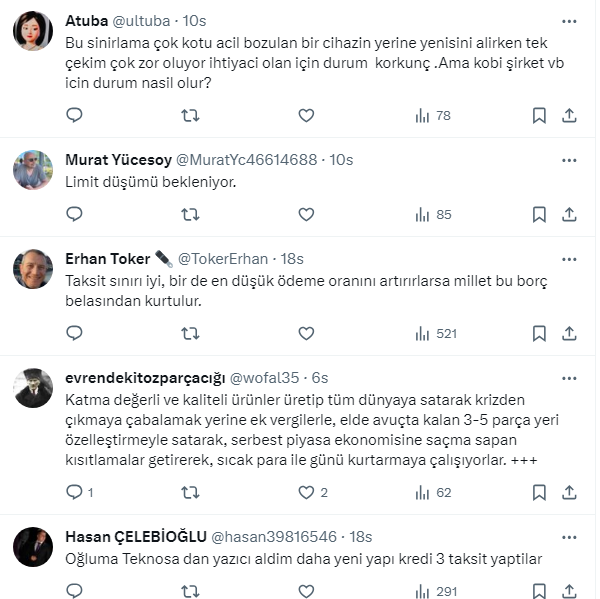Reply to evrendekitozparçacığı's tweet
The width and height of the screenshot is (600, 599).
click(74, 492)
